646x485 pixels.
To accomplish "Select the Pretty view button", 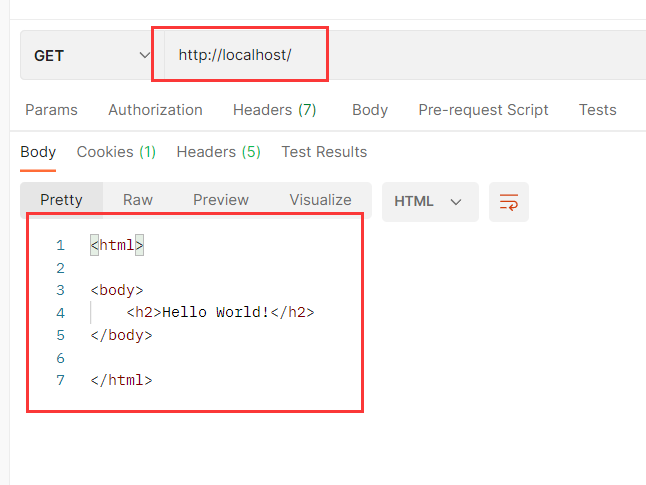I will tap(61, 200).
